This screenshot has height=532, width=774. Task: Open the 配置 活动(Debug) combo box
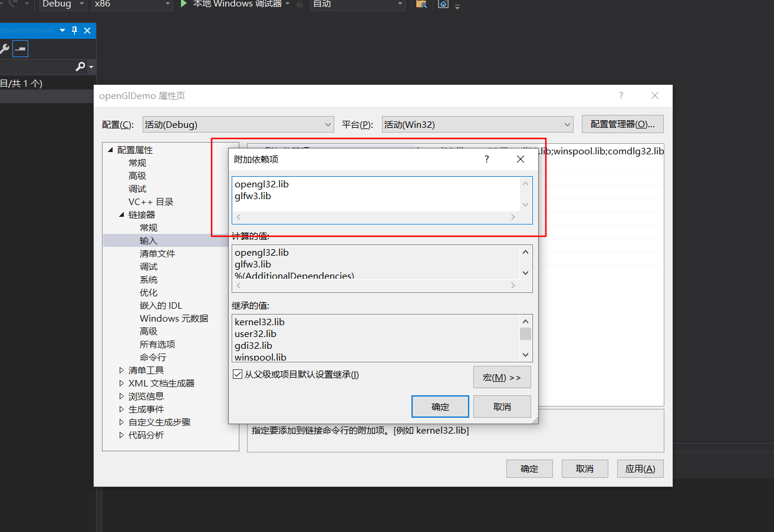click(238, 124)
